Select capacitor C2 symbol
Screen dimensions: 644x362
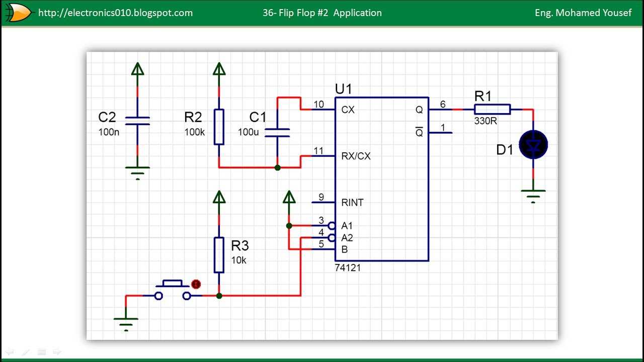pyautogui.click(x=137, y=121)
